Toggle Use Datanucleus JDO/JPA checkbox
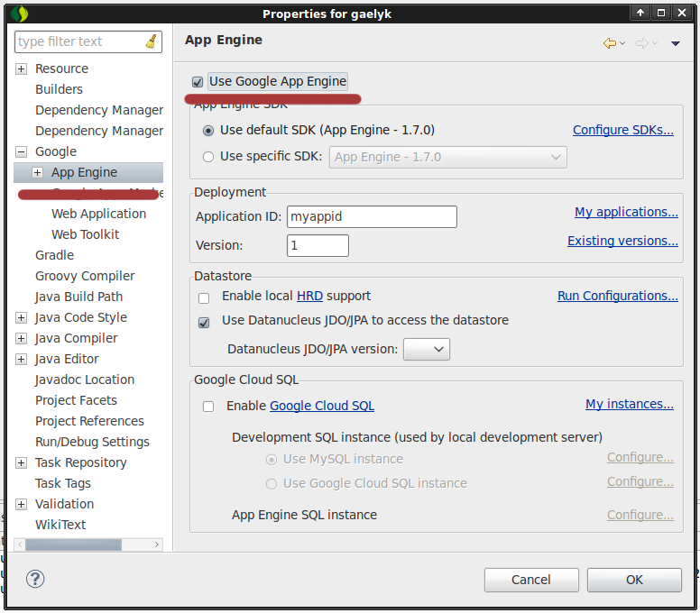The image size is (700, 613). [204, 322]
